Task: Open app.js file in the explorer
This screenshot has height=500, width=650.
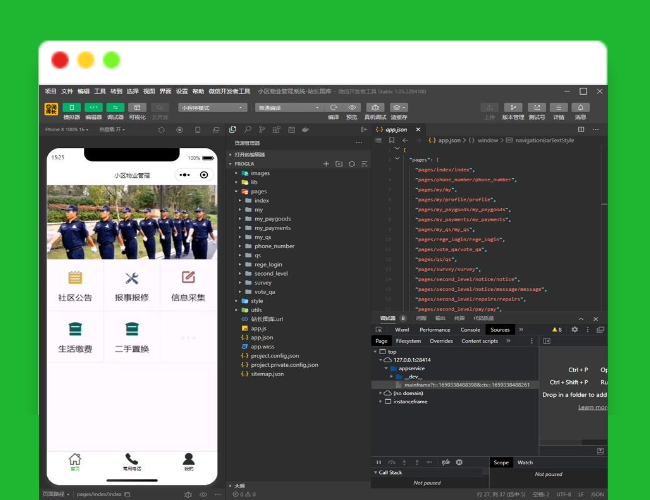Action: click(258, 328)
